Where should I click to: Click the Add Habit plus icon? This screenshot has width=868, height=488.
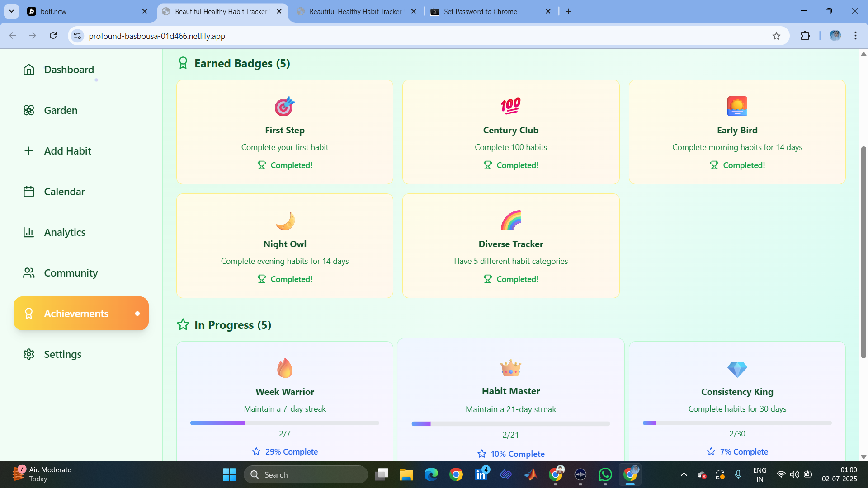pyautogui.click(x=28, y=151)
